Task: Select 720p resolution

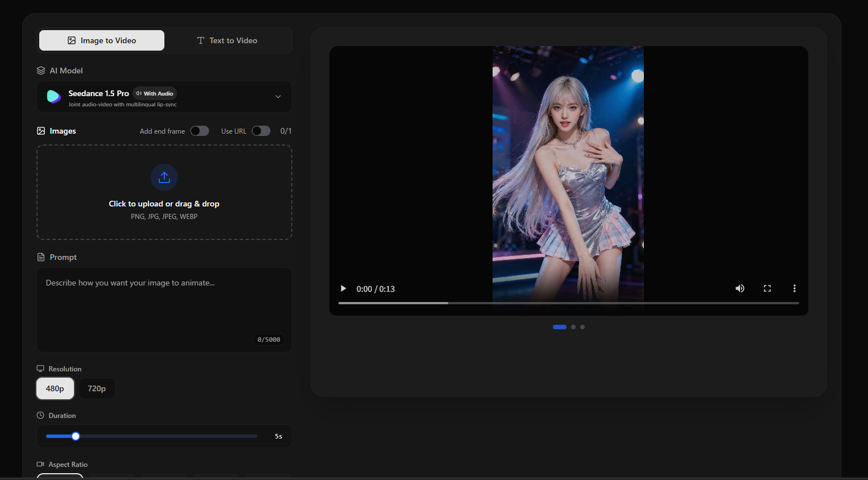Action: [x=97, y=388]
